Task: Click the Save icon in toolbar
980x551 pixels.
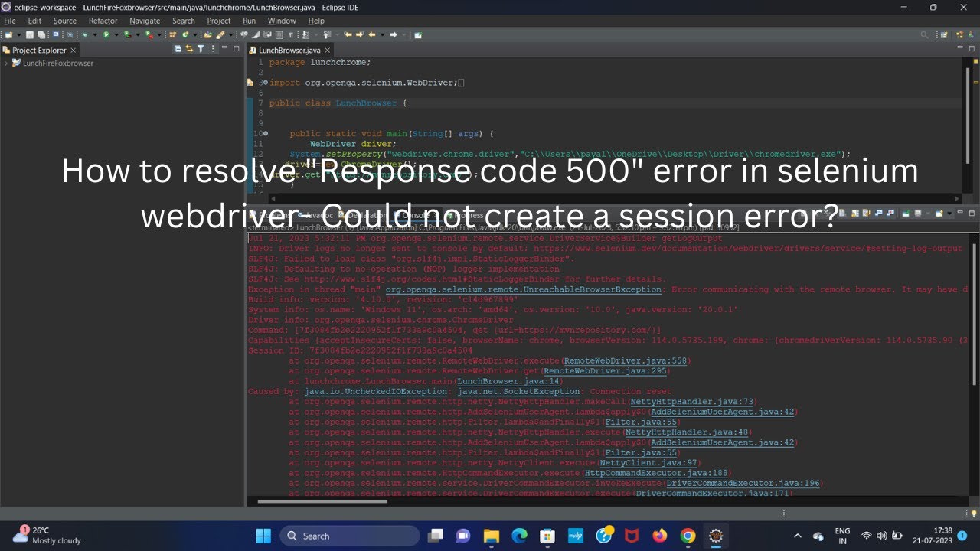Action: coord(30,34)
